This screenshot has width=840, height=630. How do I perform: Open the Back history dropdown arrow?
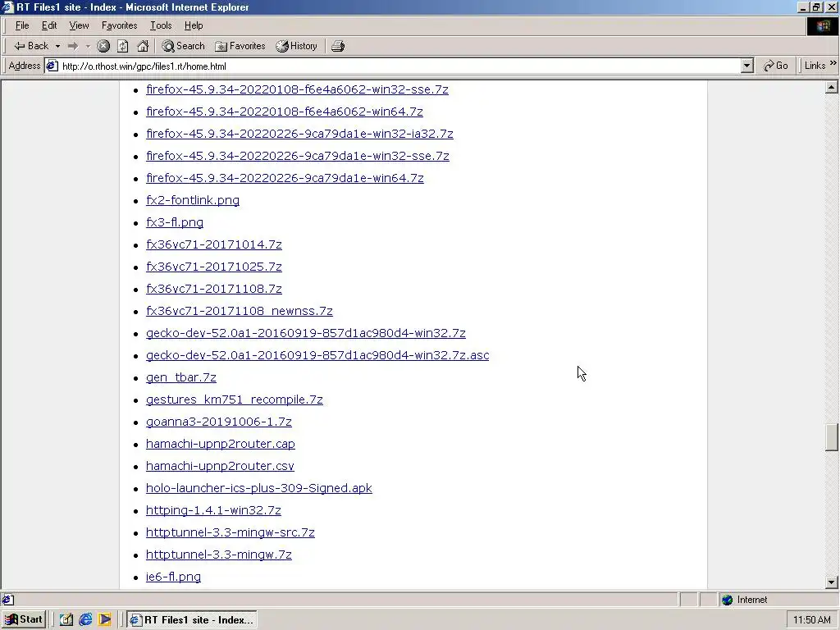tap(57, 46)
